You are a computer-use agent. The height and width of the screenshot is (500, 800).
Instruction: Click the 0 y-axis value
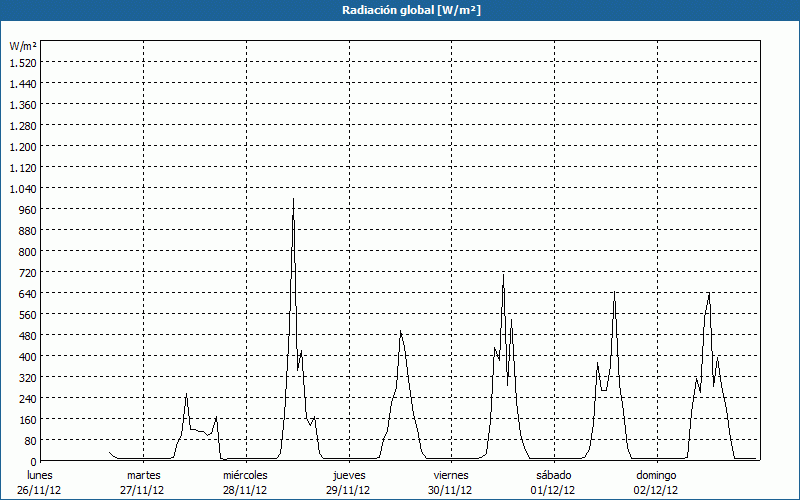click(x=34, y=462)
